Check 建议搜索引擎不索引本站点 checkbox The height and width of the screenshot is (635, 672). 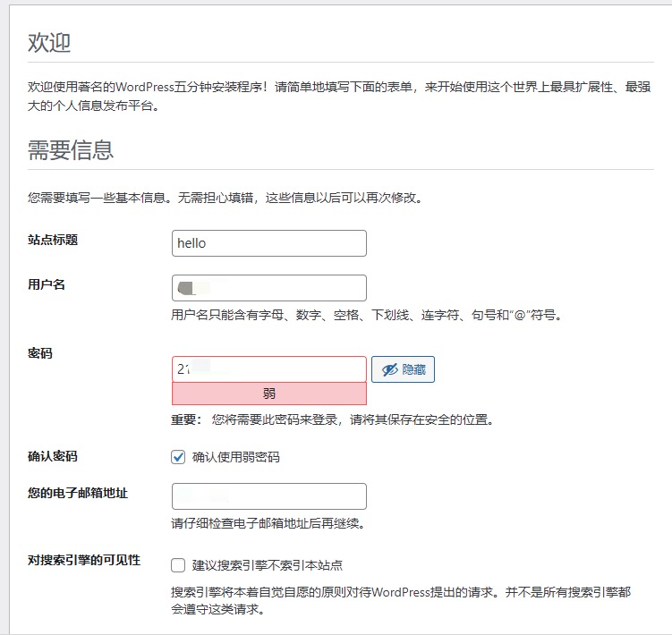(x=178, y=565)
